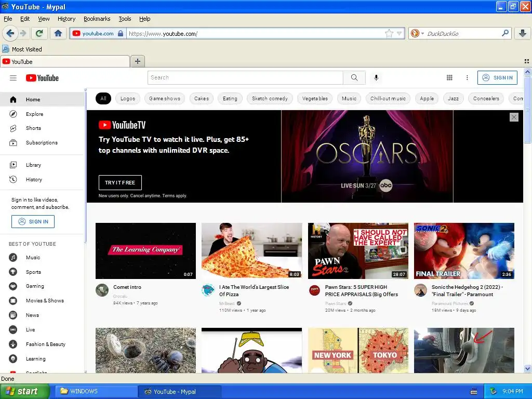Open the browser home page icon

click(x=58, y=33)
